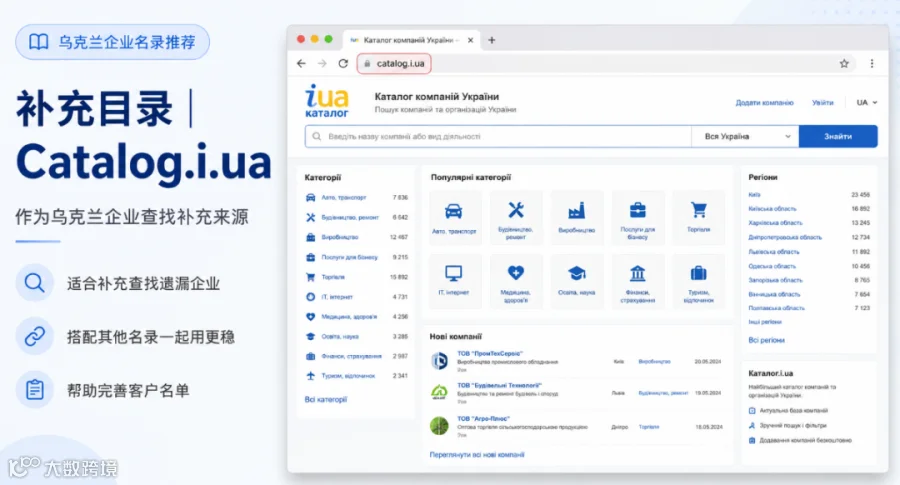Expand the Вся Україна region dropdown
The height and width of the screenshot is (485, 900).
pyautogui.click(x=745, y=137)
